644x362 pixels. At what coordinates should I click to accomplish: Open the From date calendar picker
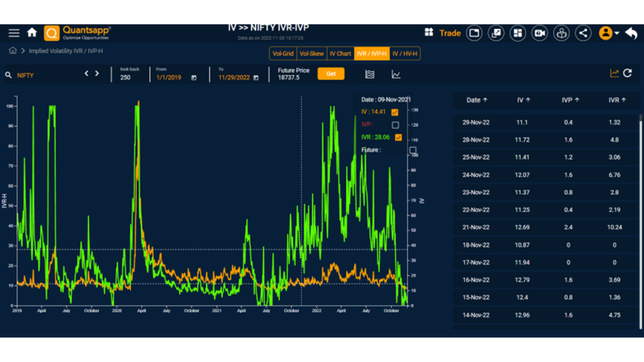[x=194, y=78]
